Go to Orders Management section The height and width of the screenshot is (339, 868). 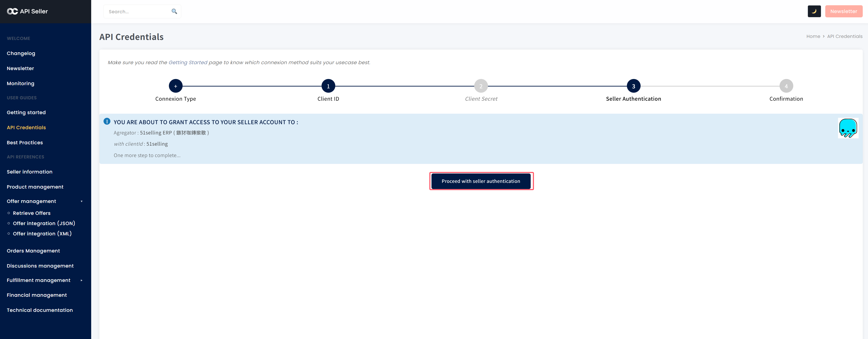[33, 251]
